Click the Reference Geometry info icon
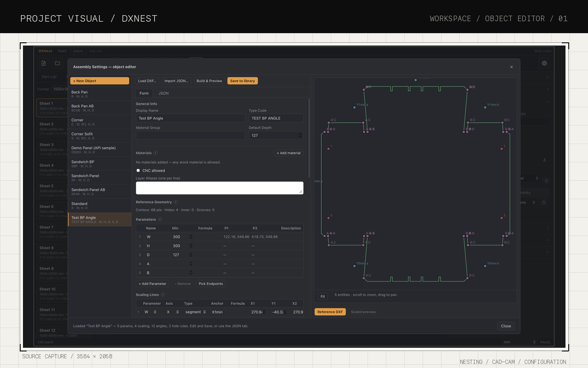588x368 pixels. (x=176, y=202)
